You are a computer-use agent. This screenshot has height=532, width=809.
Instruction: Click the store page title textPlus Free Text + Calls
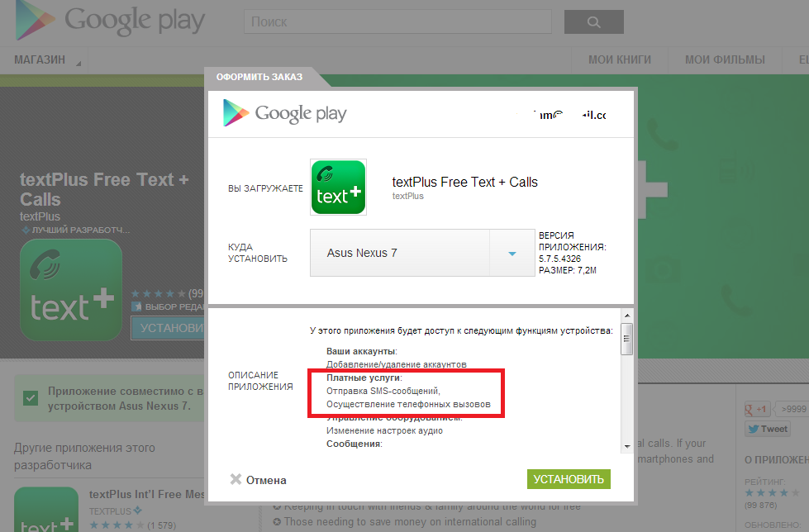(104, 189)
